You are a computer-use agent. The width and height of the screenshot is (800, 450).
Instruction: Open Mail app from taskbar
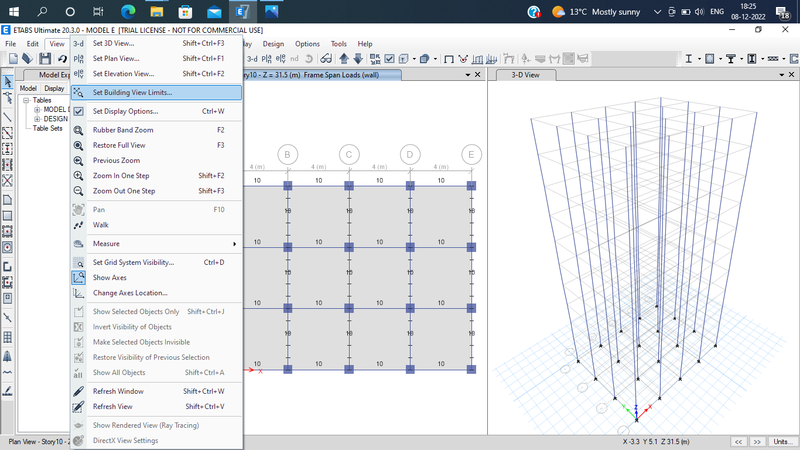pyautogui.click(x=214, y=11)
